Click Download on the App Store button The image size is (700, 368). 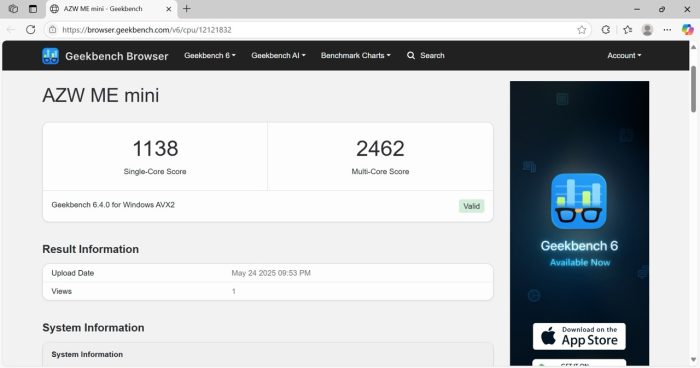(579, 336)
